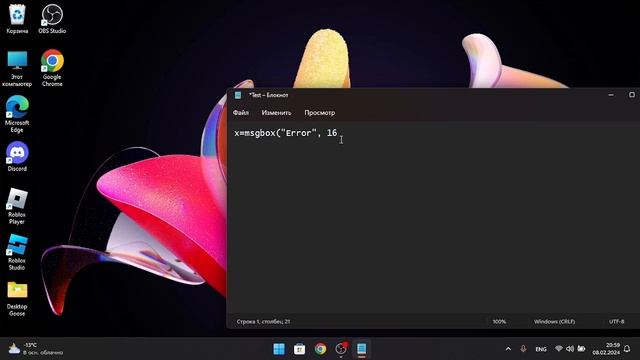Open the Desktop Goose folder

[17, 298]
